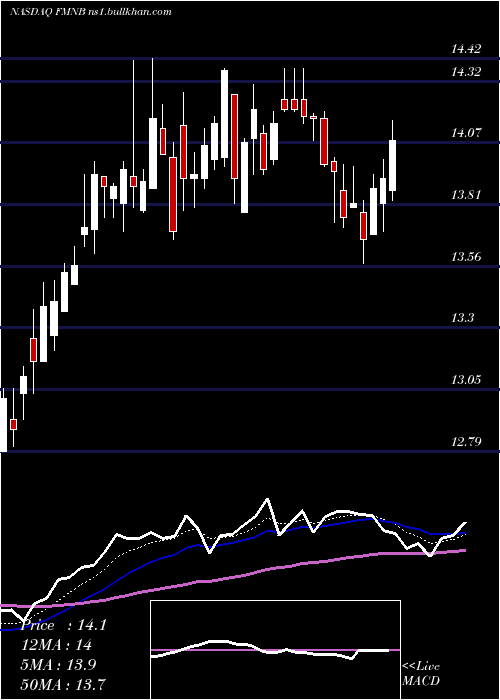Click the Price : 14.1 readout
Screen dimensions: 500x700
(64, 625)
